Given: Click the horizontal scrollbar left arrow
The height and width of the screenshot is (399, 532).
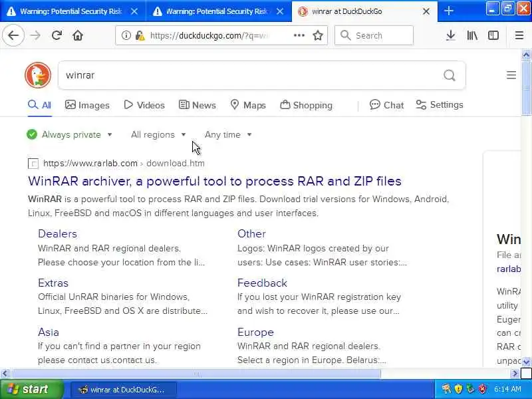Looking at the screenshot, I should pos(5,374).
